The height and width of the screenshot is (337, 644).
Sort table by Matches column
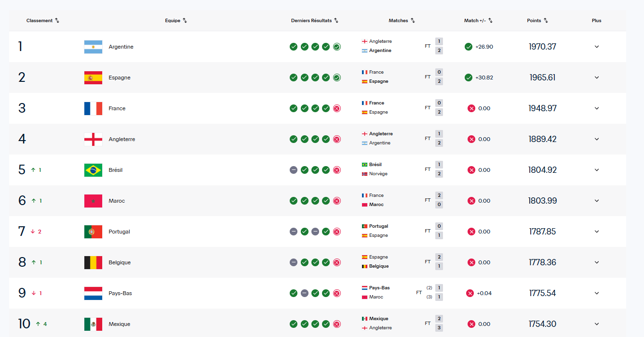413,21
